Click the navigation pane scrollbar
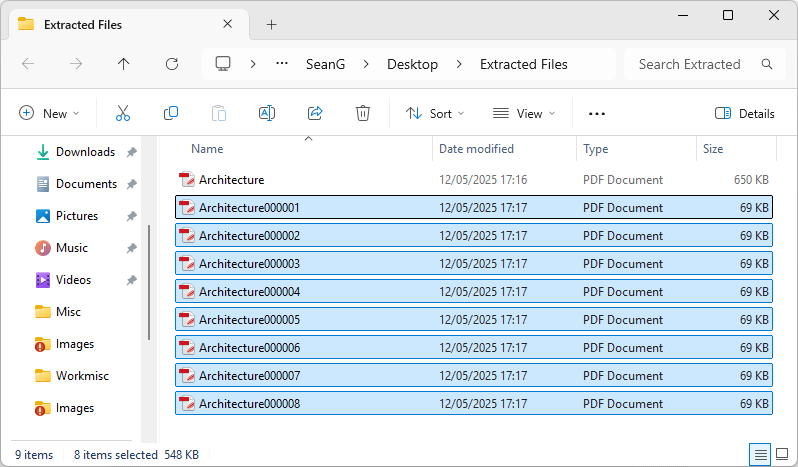Screen dimensions: 798x467 point(149,282)
